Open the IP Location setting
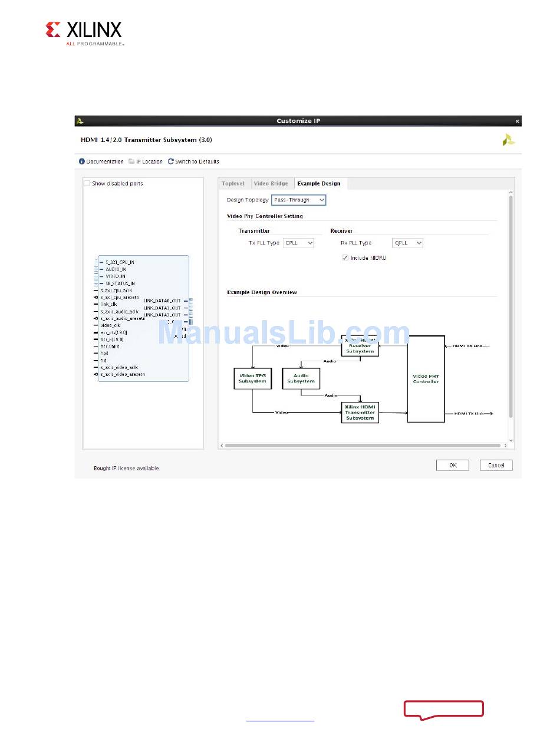560x729 pixels. 150,161
